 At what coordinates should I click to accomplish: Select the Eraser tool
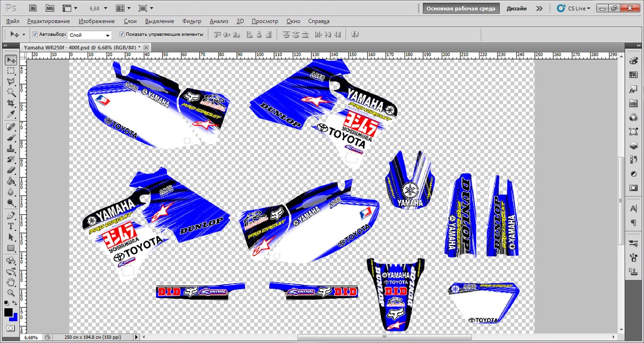click(11, 170)
